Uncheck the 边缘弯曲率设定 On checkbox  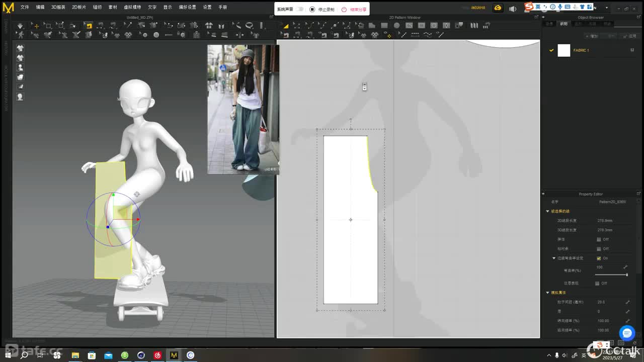598,258
